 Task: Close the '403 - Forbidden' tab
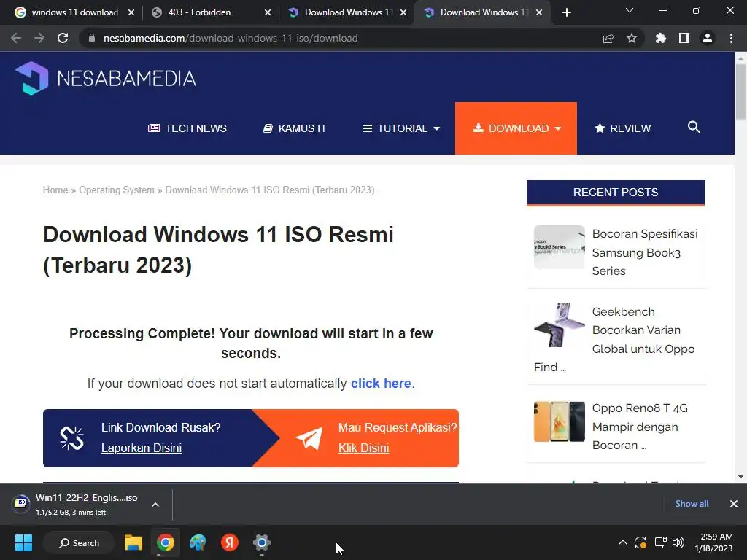[268, 13]
